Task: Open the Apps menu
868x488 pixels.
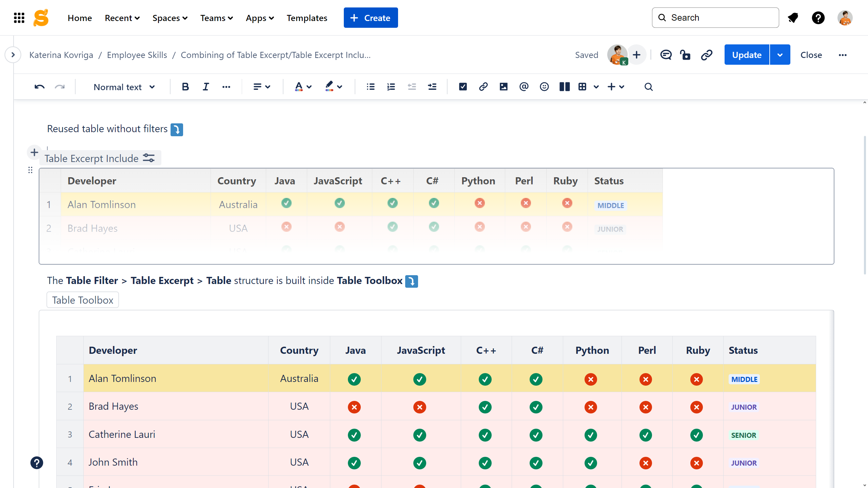Action: (260, 18)
